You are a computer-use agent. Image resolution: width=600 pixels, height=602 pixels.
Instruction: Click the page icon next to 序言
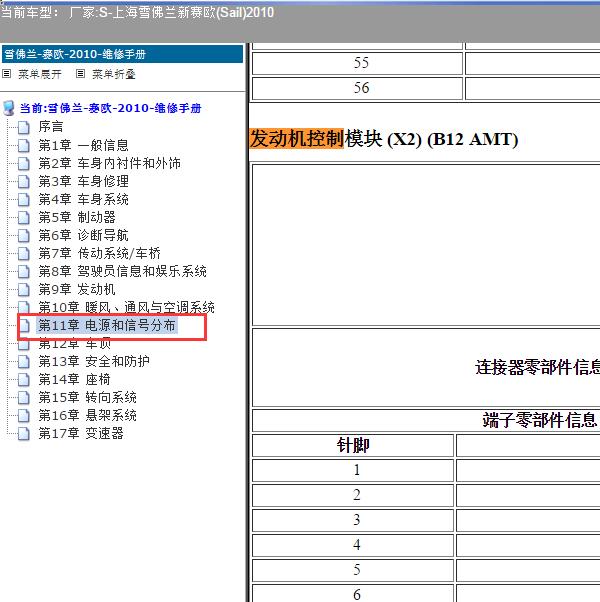pyautogui.click(x=24, y=127)
